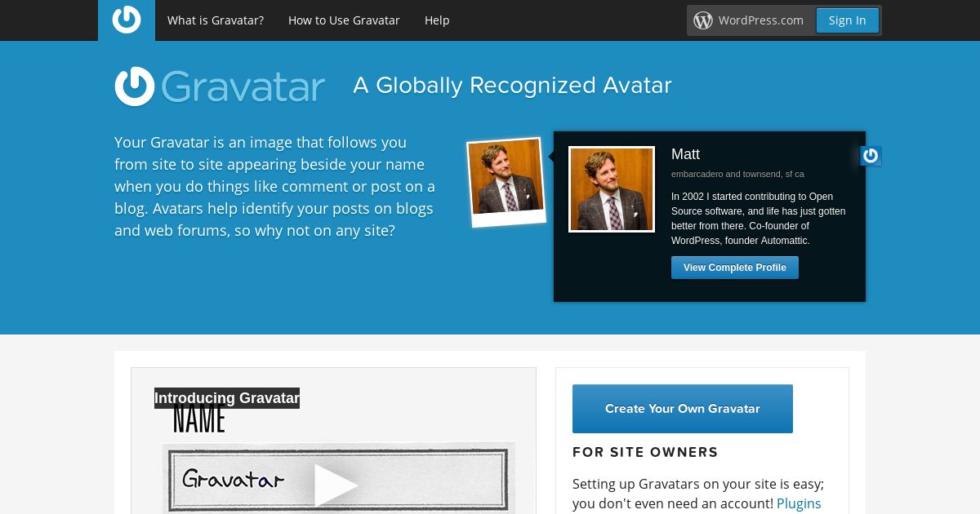
Task: Click the Sign In button
Action: 848,20
